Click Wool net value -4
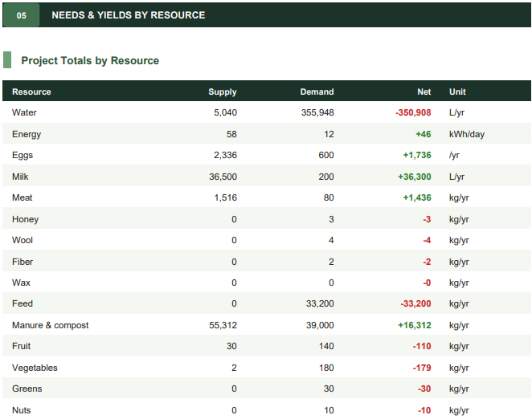The width and height of the screenshot is (532, 419). click(427, 240)
